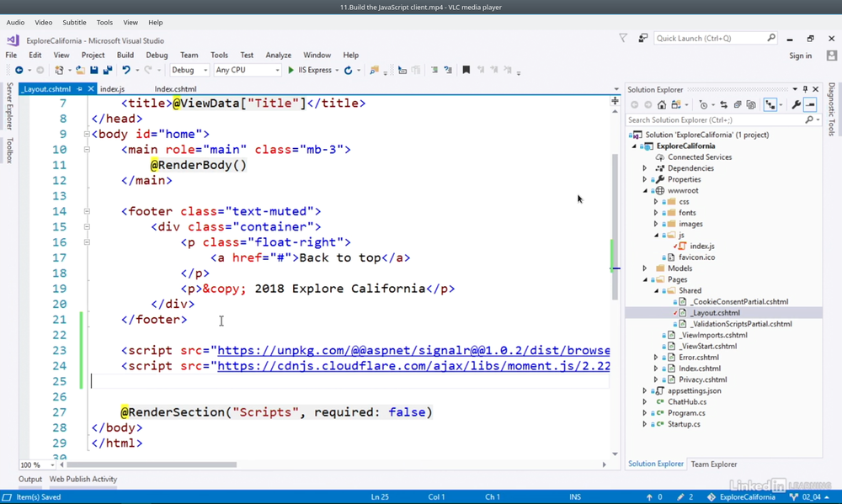This screenshot has width=842, height=504.
Task: Click the Solution Explorer Home icon
Action: [662, 104]
